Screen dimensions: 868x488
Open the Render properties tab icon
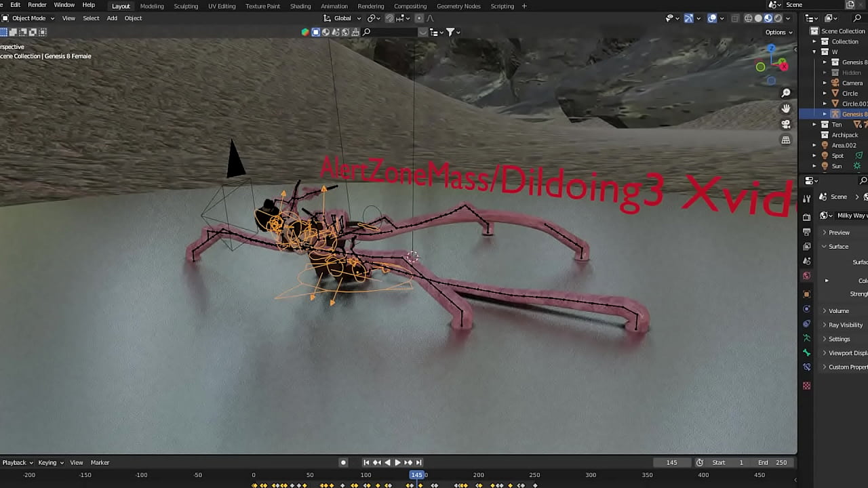click(806, 217)
